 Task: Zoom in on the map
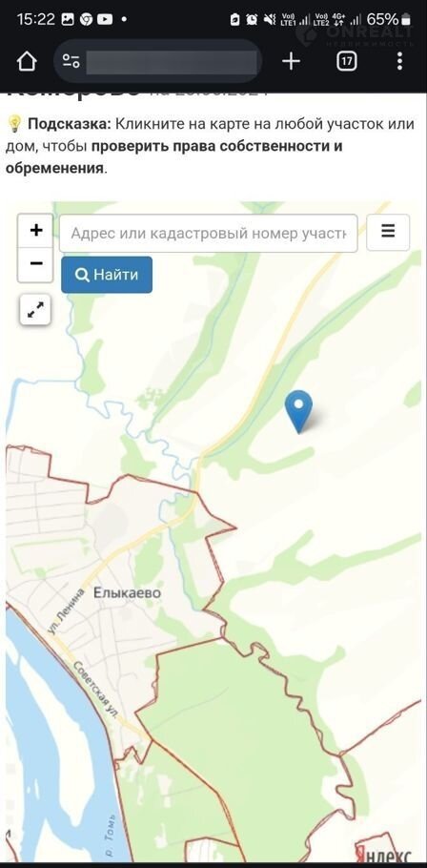[x=36, y=230]
